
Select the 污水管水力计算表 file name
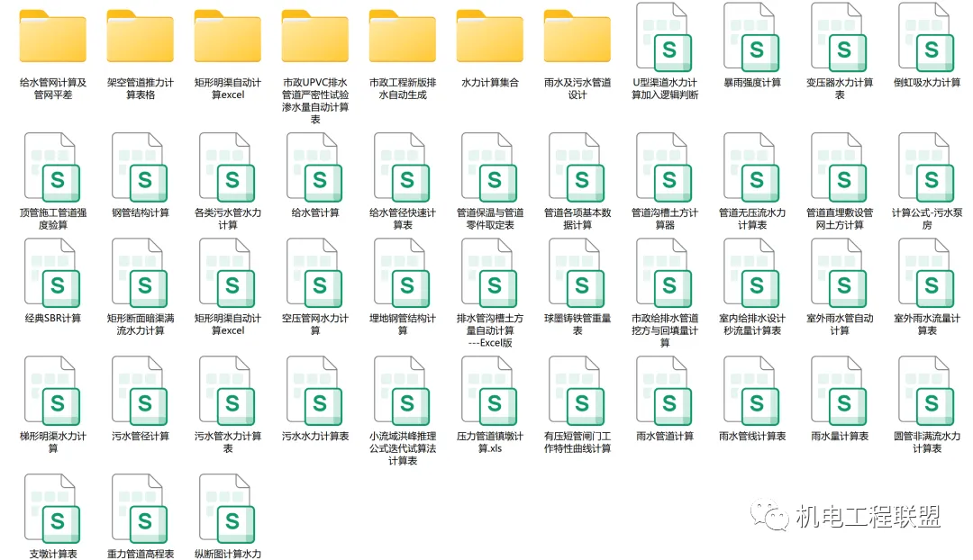pyautogui.click(x=228, y=442)
